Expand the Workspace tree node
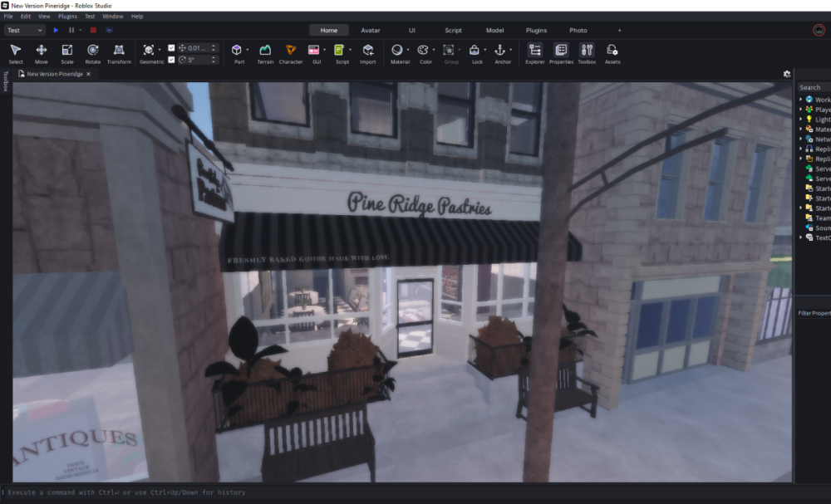 coord(801,99)
